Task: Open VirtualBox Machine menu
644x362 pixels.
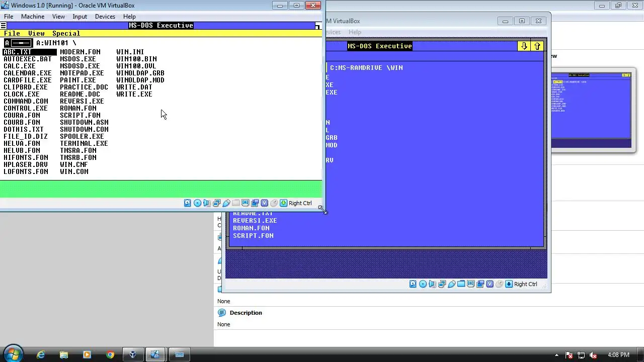Action: click(x=33, y=17)
